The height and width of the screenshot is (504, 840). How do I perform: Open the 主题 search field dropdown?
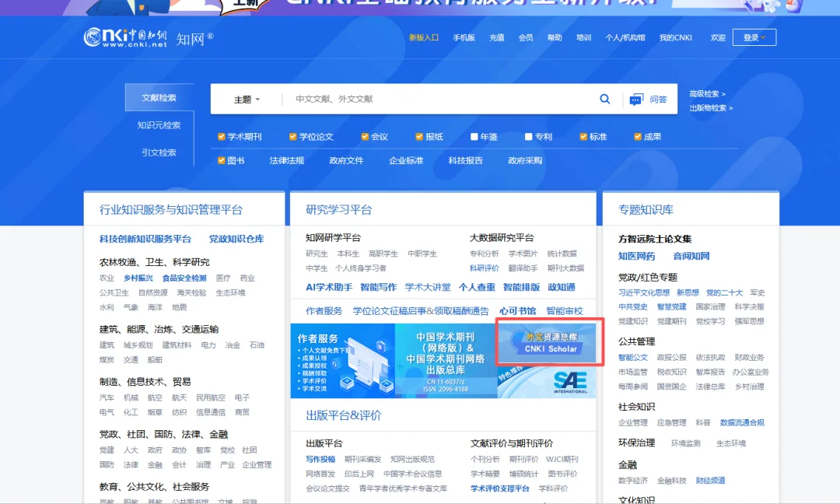tap(247, 99)
